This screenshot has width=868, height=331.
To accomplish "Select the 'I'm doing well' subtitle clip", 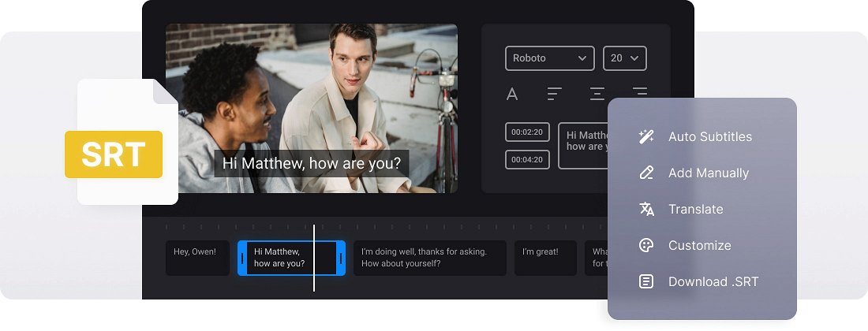I will pos(430,258).
